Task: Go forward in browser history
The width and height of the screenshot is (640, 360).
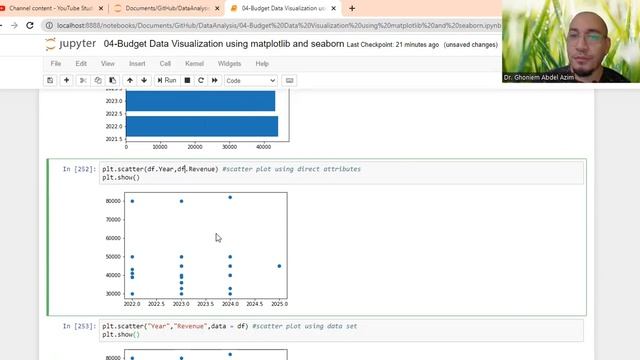Action: point(14,25)
